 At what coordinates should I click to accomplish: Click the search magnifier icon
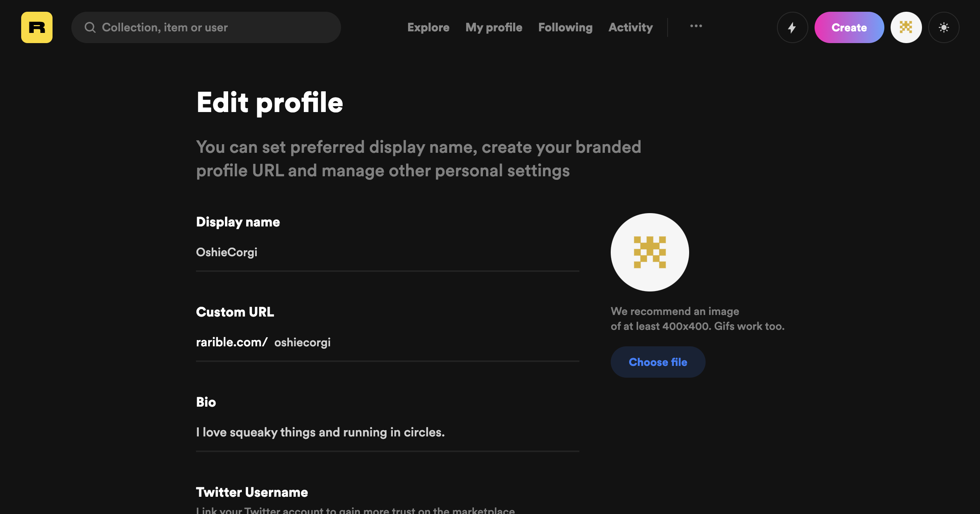point(90,27)
